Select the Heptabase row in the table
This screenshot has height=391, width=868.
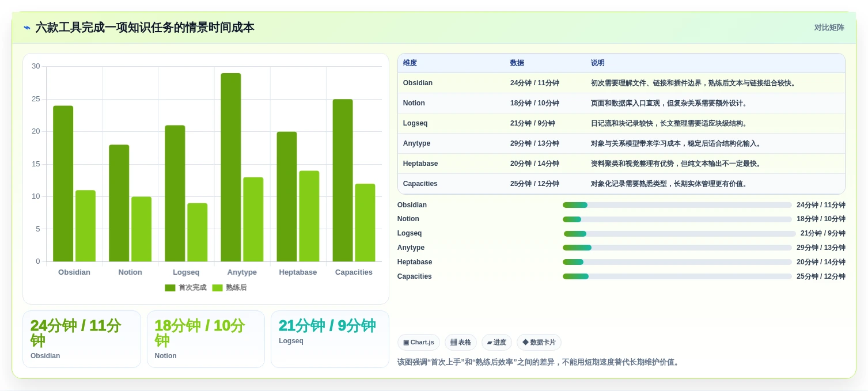(x=621, y=164)
